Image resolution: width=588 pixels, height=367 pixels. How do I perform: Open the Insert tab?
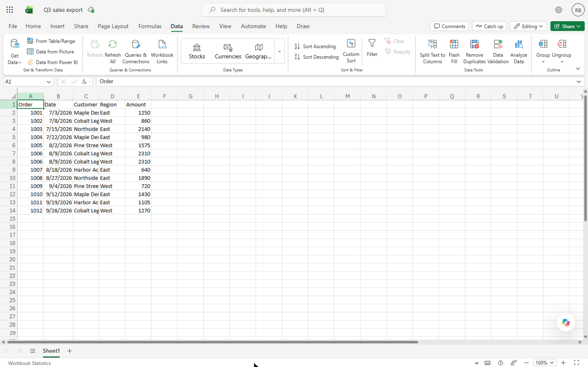click(x=58, y=26)
